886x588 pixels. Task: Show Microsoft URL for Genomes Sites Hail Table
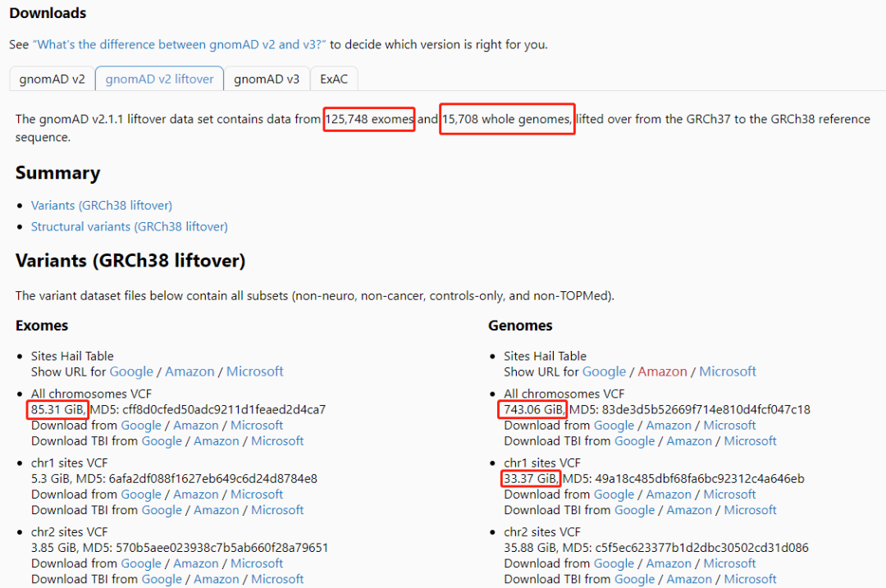click(x=728, y=371)
